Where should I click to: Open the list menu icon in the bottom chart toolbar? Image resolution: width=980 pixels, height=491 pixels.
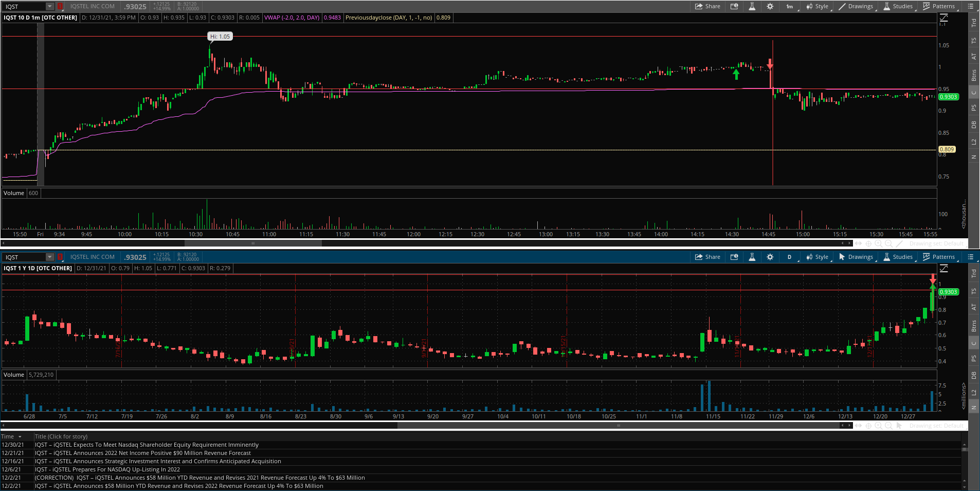click(x=970, y=257)
